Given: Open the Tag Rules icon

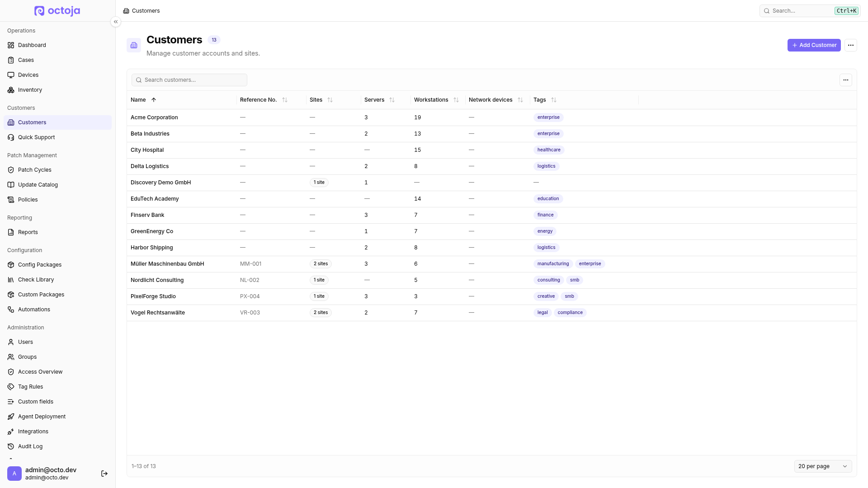Looking at the screenshot, I should tap(11, 387).
